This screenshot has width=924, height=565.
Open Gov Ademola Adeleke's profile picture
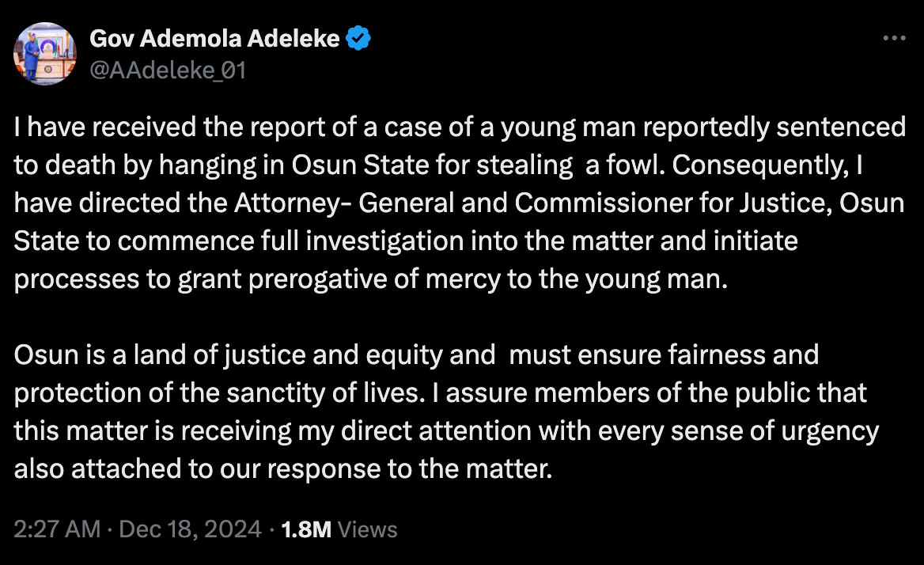pos(46,54)
